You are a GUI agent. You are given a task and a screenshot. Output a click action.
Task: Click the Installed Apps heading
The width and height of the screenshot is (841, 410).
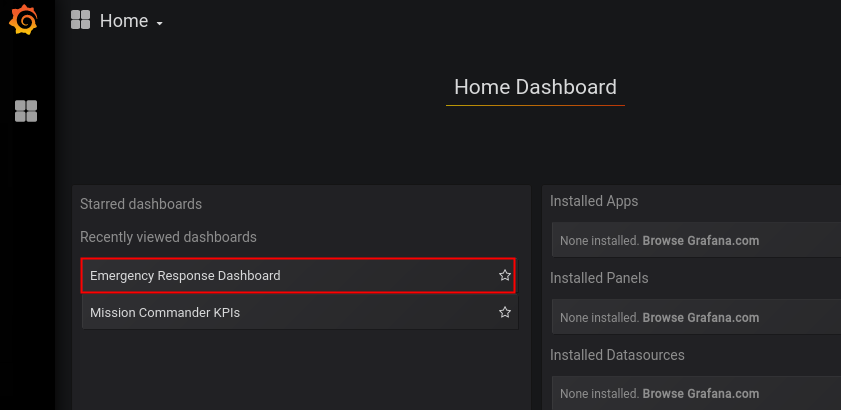point(594,201)
